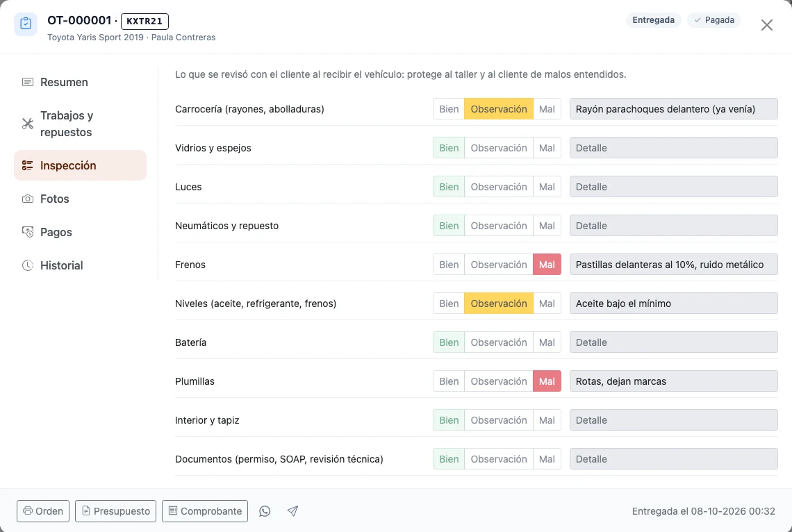The height and width of the screenshot is (532, 792).
Task: Set Frenos status to Bien
Action: (449, 265)
